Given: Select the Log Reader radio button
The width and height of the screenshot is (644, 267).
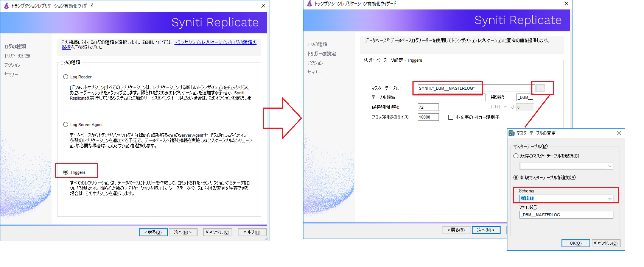Looking at the screenshot, I should tap(65, 77).
